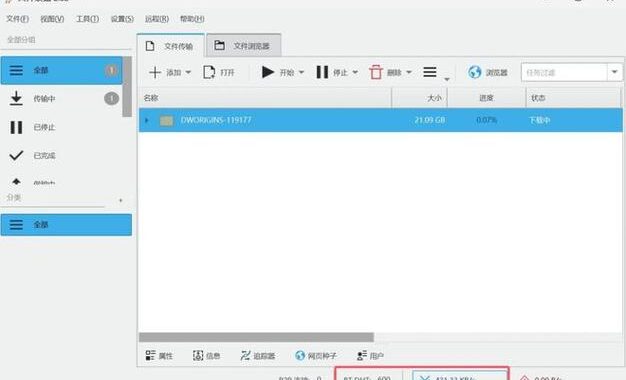The image size is (626, 380).
Task: Open the 浏览器 globe button
Action: (488, 72)
